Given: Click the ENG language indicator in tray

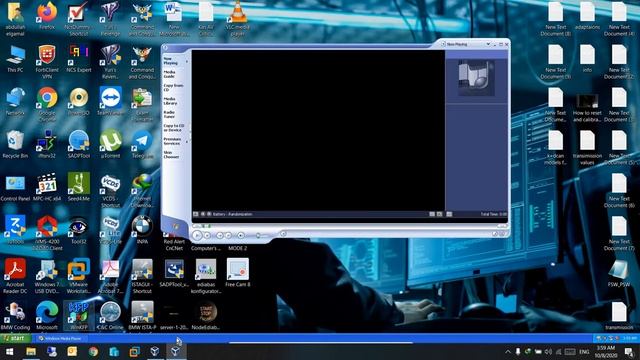Looking at the screenshot, I should click(584, 351).
